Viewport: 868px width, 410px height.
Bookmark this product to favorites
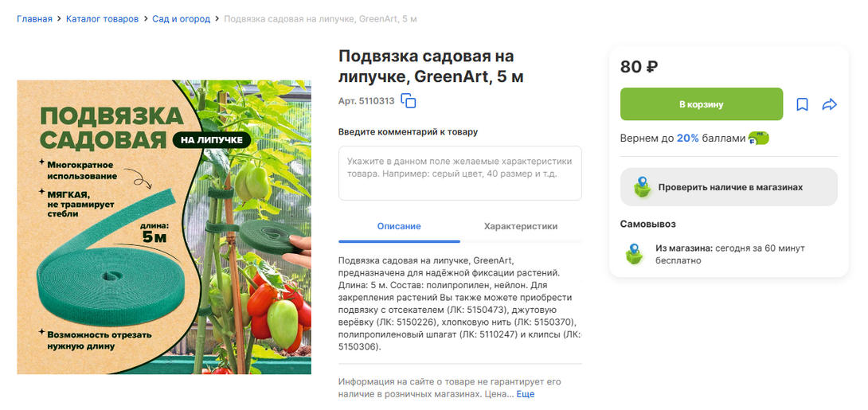pyautogui.click(x=802, y=104)
